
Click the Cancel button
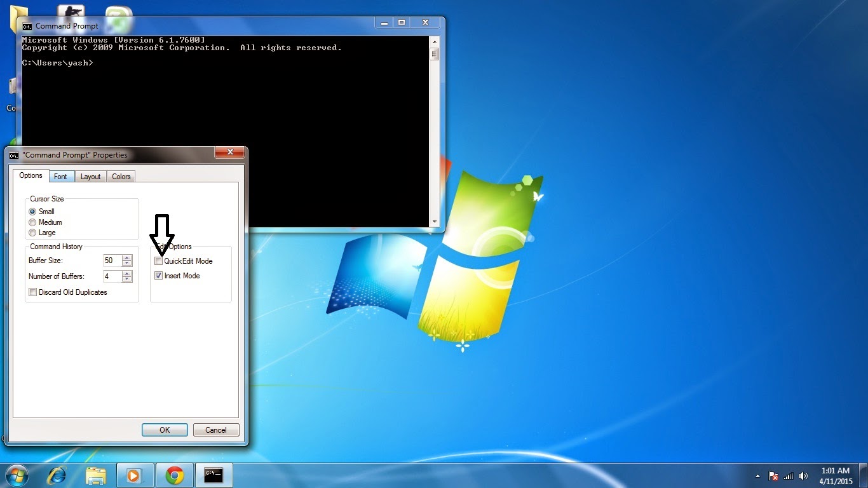click(216, 430)
